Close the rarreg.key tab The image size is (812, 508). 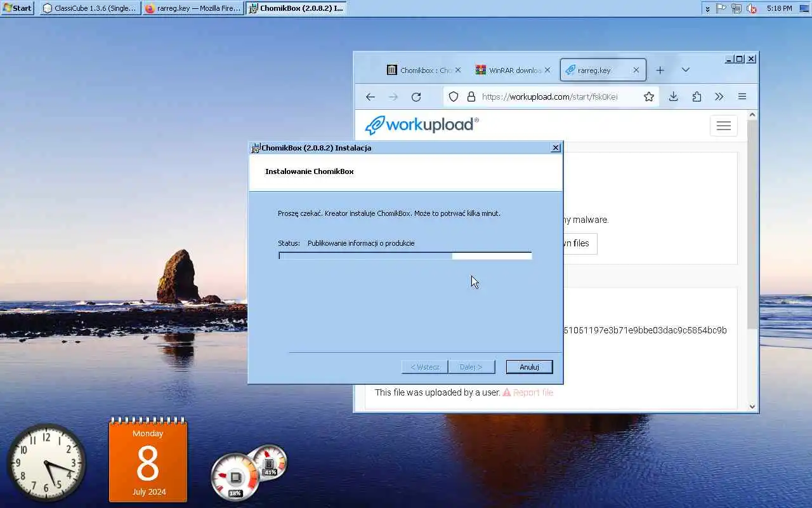pyautogui.click(x=636, y=70)
